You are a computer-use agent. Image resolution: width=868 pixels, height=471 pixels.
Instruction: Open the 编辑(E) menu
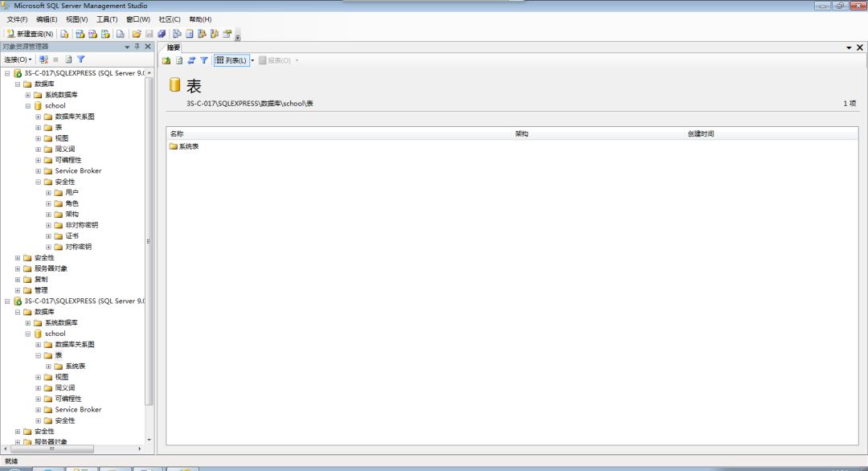[47, 19]
